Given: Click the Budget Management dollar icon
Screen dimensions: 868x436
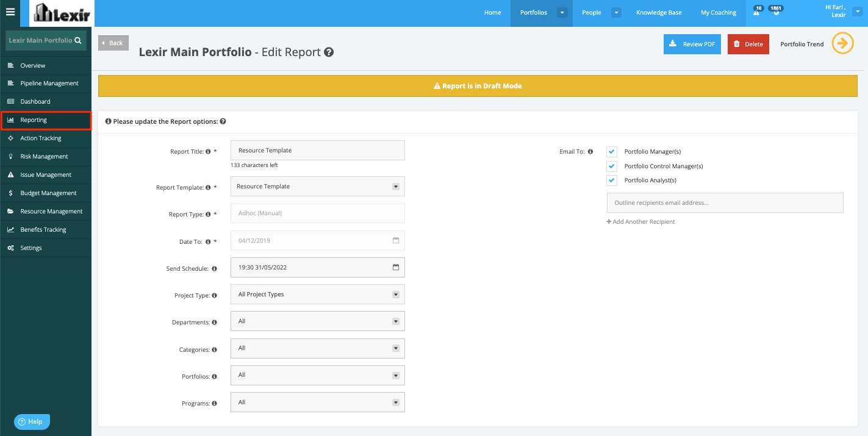Looking at the screenshot, I should coord(10,193).
